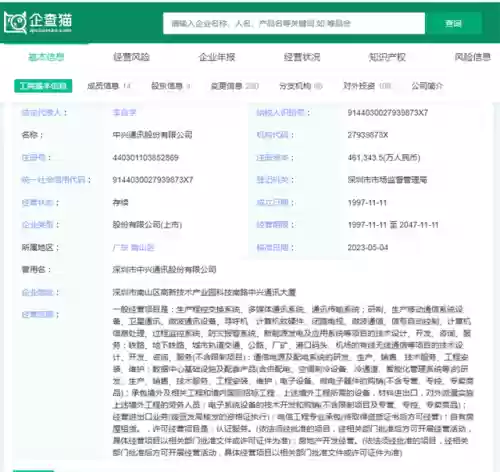This screenshot has height=472, width=500.
Task: Switch to the 基本信息 tab
Action: 46,57
